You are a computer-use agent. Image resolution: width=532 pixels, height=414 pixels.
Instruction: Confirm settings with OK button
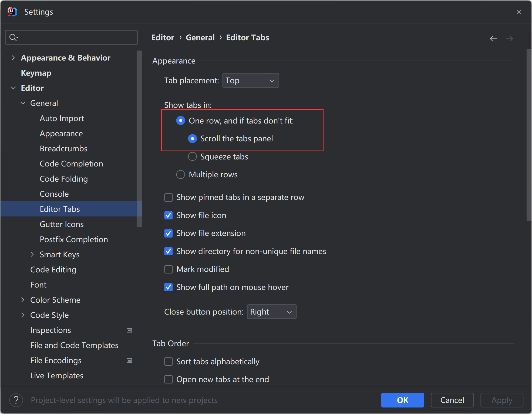(402, 400)
